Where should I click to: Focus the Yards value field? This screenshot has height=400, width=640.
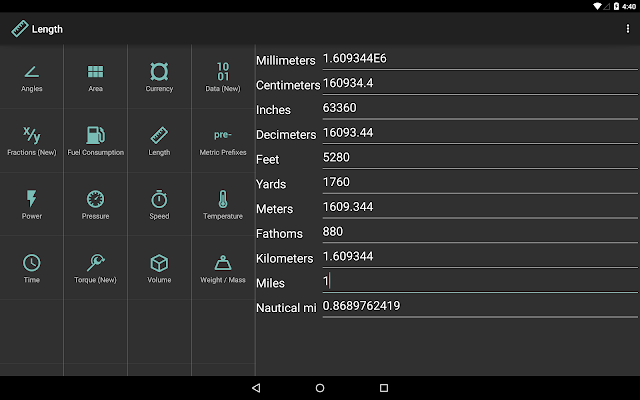click(x=480, y=182)
